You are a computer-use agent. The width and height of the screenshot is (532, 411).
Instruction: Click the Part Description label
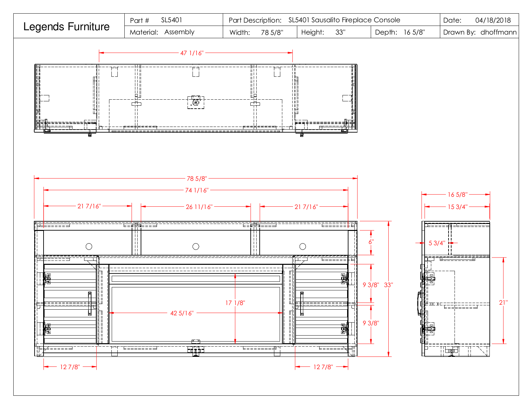pos(255,20)
